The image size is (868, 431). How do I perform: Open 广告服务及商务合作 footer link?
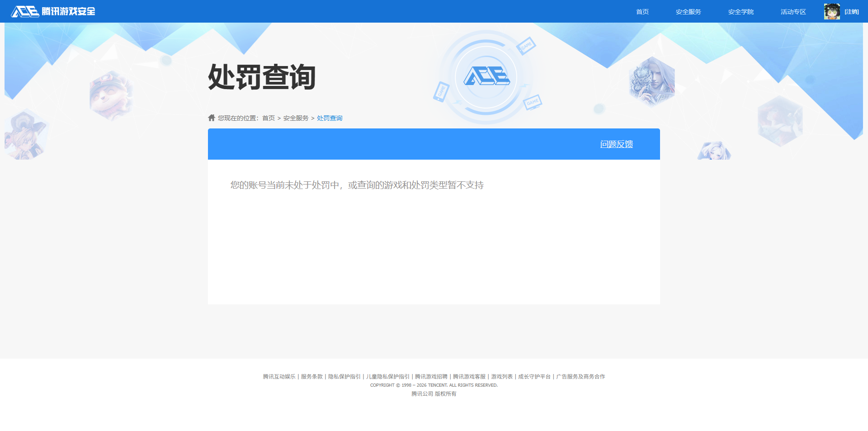coord(580,377)
